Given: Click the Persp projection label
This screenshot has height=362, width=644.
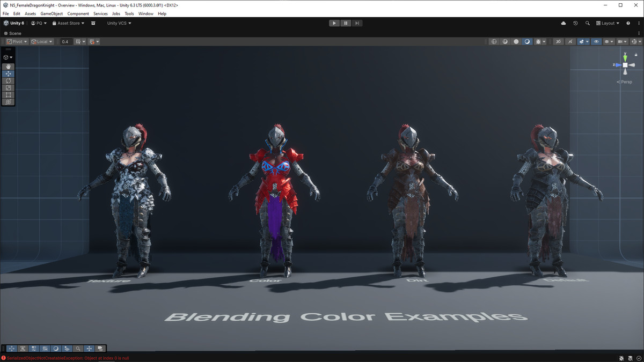Looking at the screenshot, I should [x=626, y=82].
